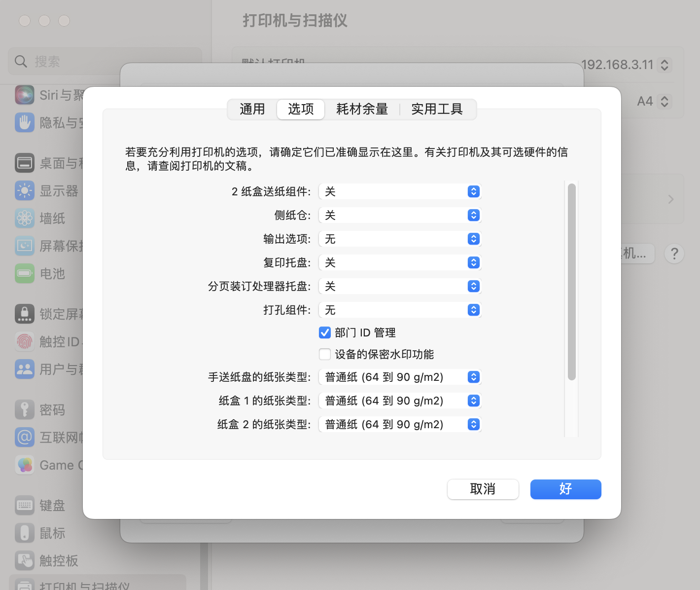Switch to the 通用 tab
700x590 pixels.
coord(252,109)
